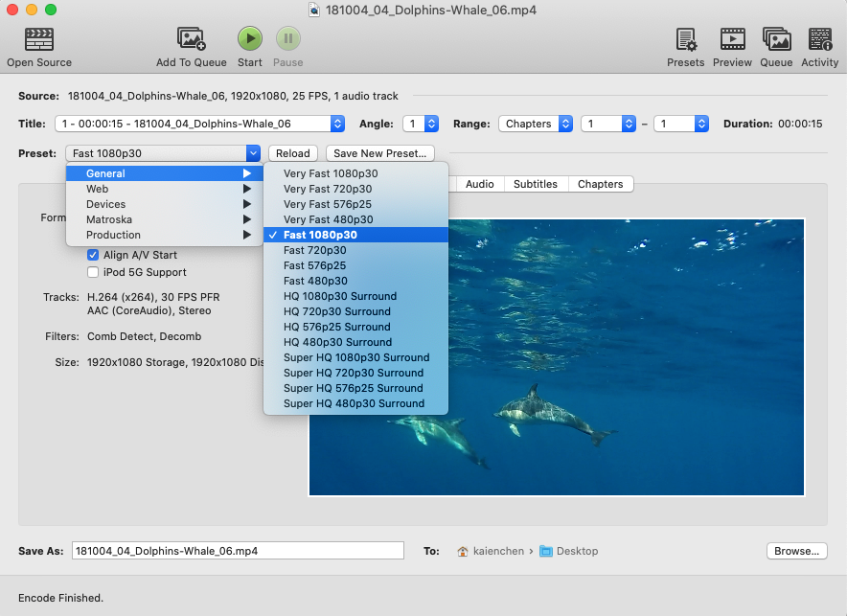The image size is (847, 616).
Task: Expand the Production preset category
Action: coord(164,235)
